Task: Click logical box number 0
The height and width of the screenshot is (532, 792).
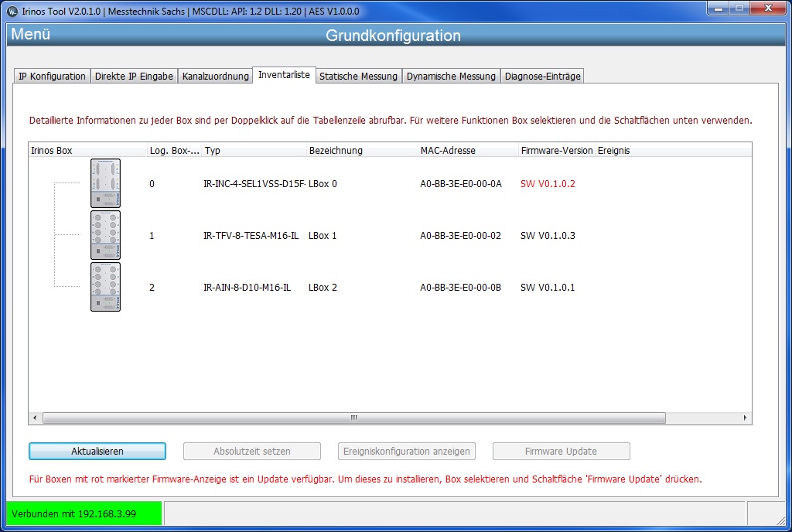Action: coord(152,184)
